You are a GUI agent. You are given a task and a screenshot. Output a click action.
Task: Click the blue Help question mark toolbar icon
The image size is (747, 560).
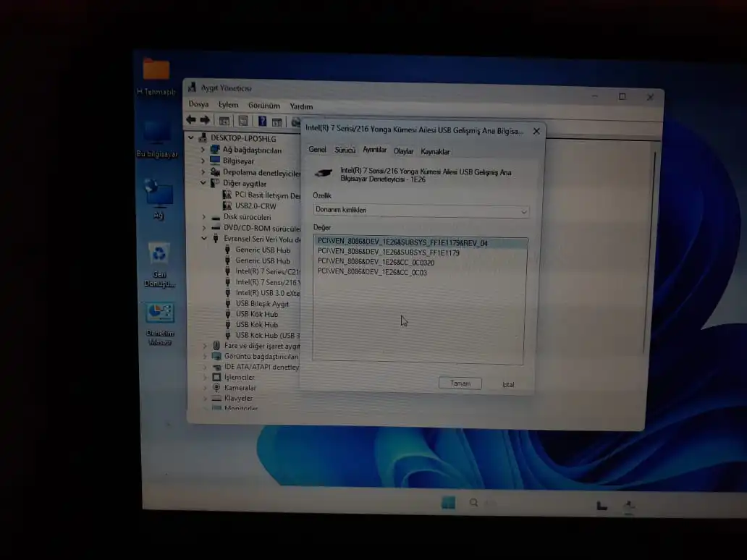point(262,121)
